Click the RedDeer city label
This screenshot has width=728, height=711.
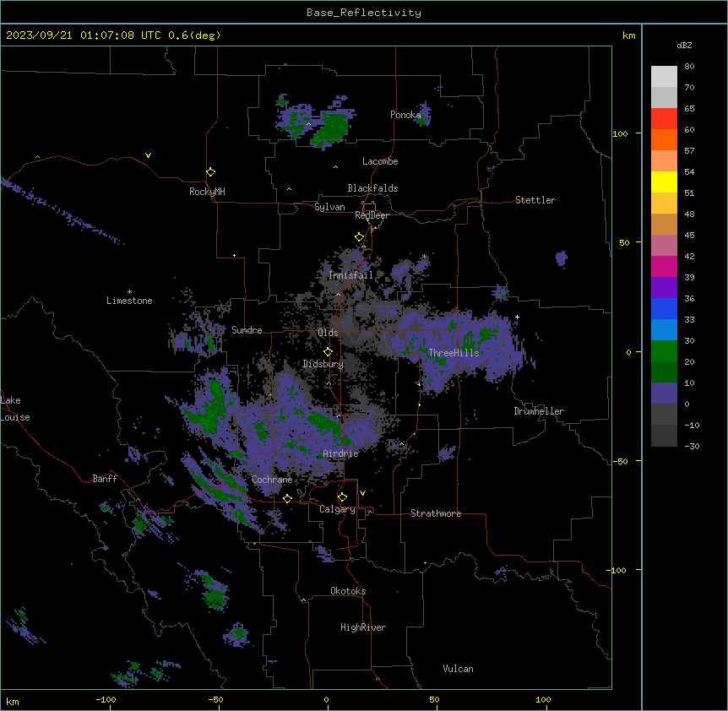pos(372,215)
